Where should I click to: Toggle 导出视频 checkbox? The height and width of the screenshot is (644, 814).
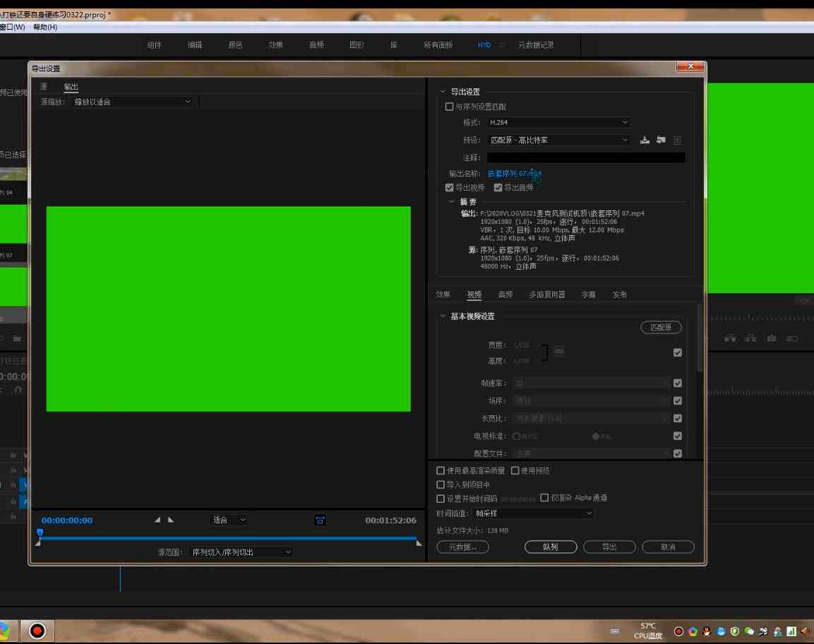[450, 188]
